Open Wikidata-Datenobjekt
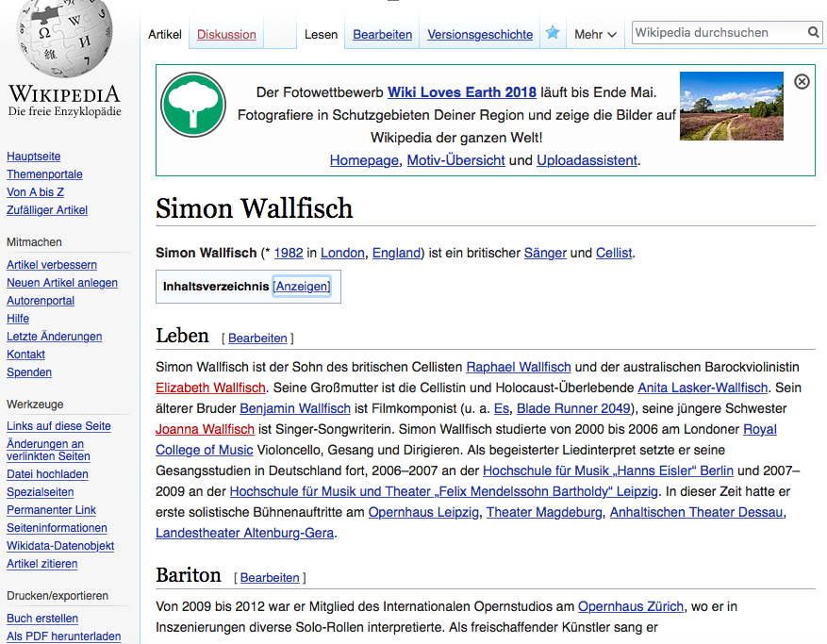 click(60, 547)
